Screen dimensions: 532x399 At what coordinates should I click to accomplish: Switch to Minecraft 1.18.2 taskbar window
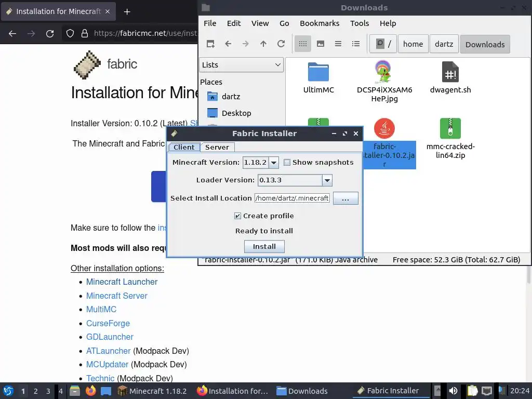pyautogui.click(x=152, y=391)
